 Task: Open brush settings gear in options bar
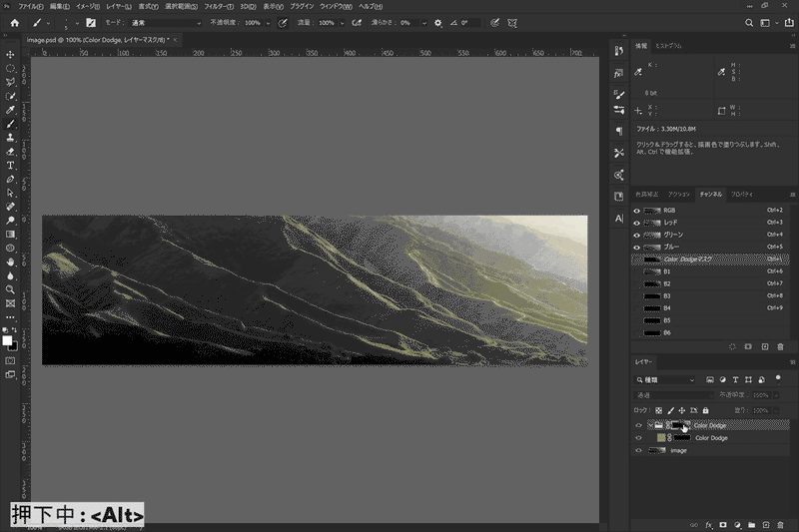pos(438,23)
